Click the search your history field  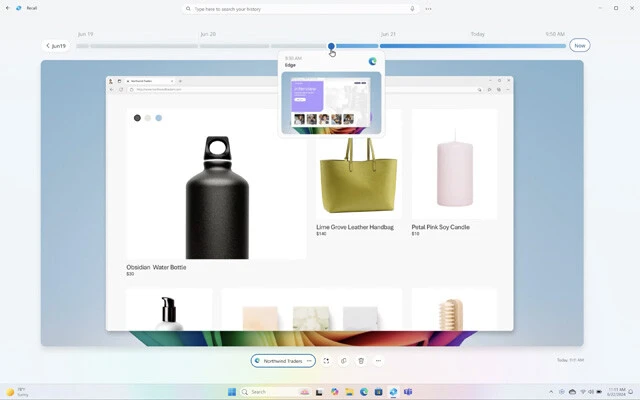(x=300, y=8)
